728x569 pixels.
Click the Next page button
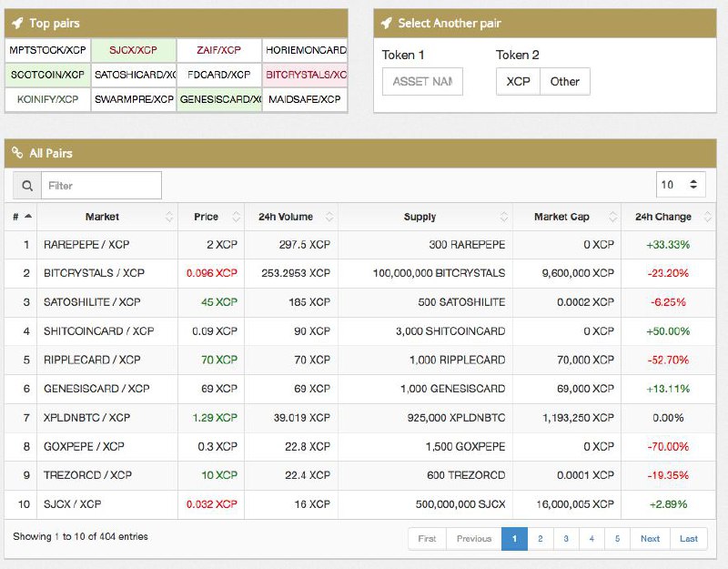(650, 539)
